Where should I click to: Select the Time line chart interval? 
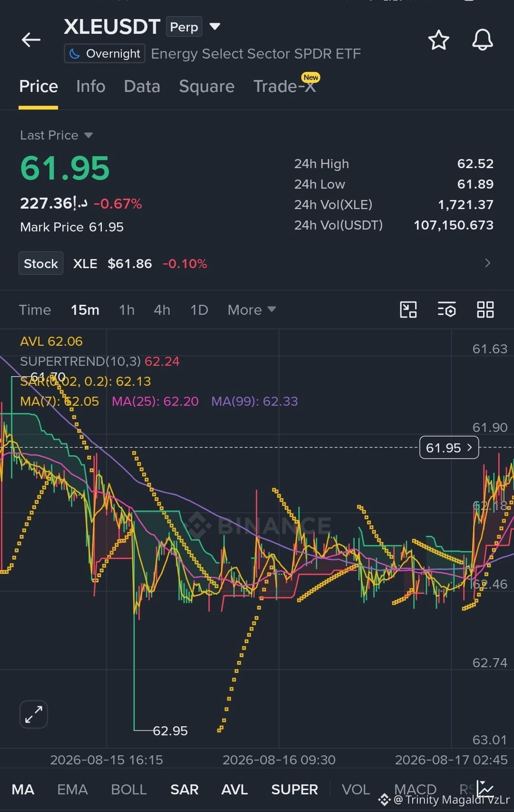(35, 310)
